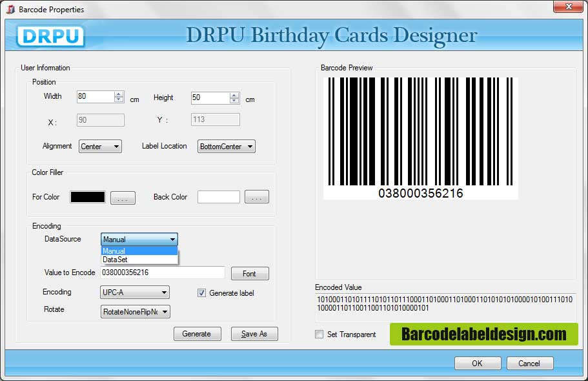The width and height of the screenshot is (588, 381).
Task: Click the Generate button
Action: click(198, 334)
